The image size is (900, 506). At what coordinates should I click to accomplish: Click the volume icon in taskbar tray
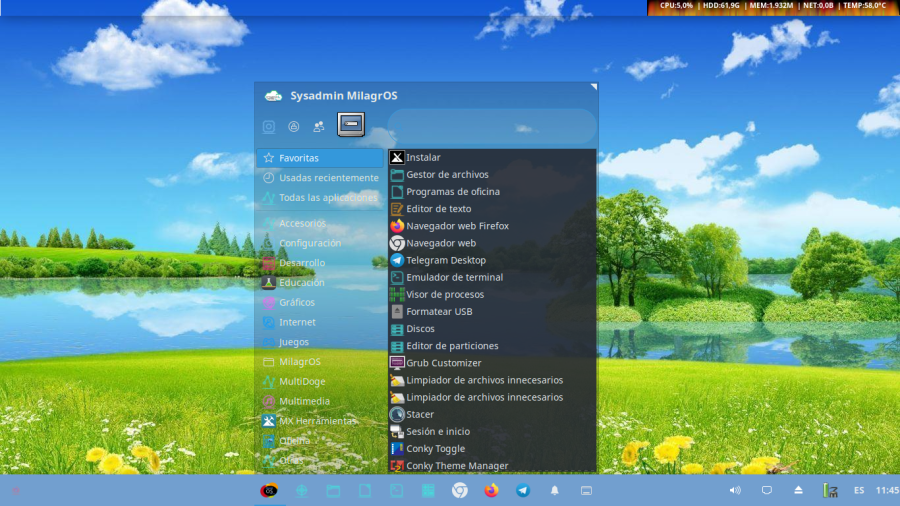coord(735,491)
